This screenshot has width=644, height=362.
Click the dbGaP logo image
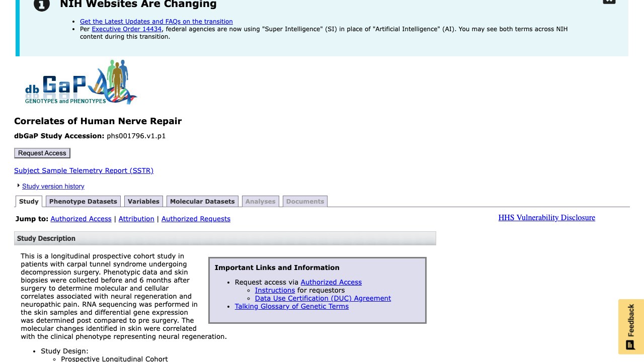[81, 82]
